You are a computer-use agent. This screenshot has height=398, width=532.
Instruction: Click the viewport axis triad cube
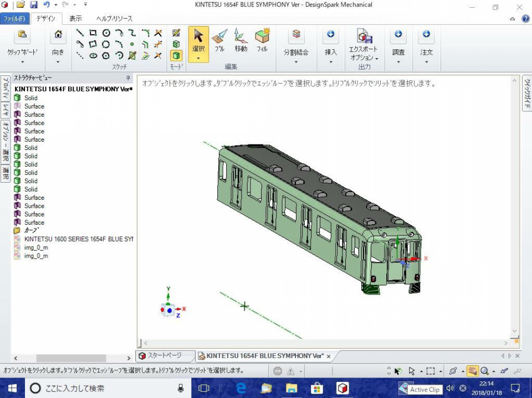click(x=168, y=310)
